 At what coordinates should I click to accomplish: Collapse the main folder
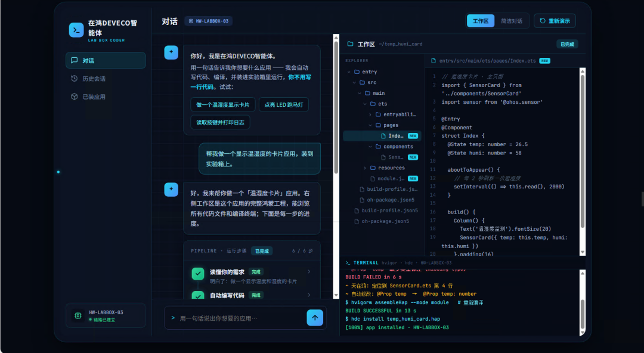(360, 93)
